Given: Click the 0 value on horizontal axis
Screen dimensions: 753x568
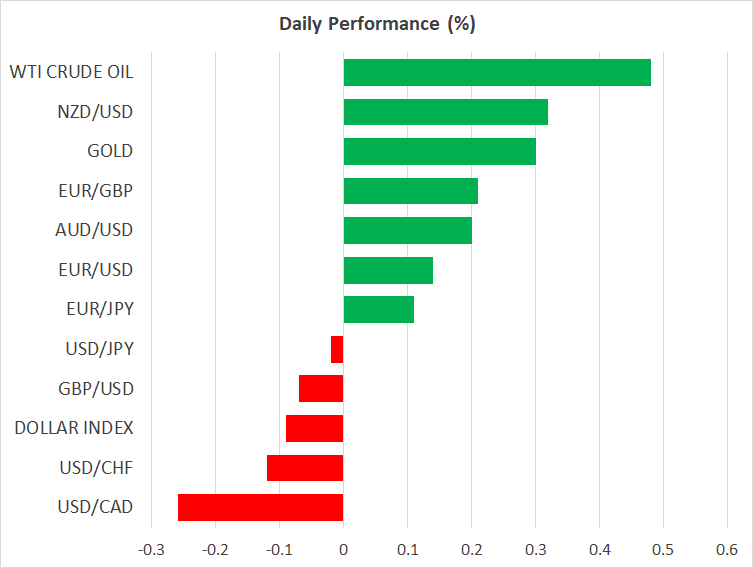Looking at the screenshot, I should click(343, 549).
